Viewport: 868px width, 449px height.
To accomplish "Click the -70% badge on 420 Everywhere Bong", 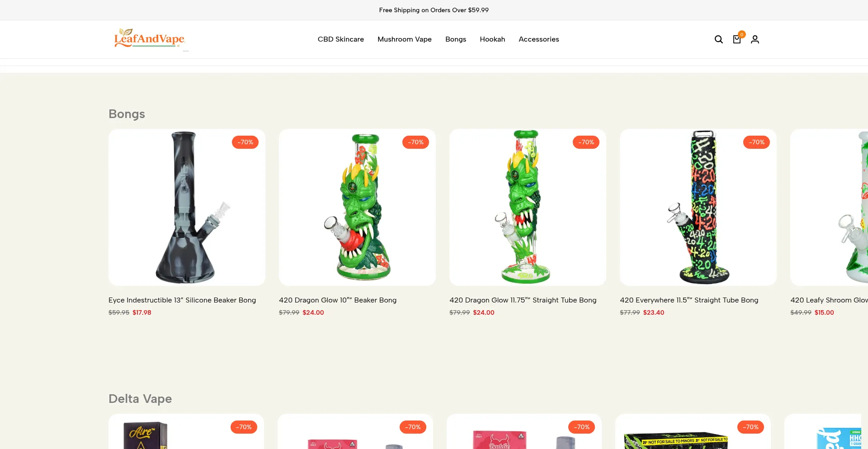I will (x=756, y=142).
